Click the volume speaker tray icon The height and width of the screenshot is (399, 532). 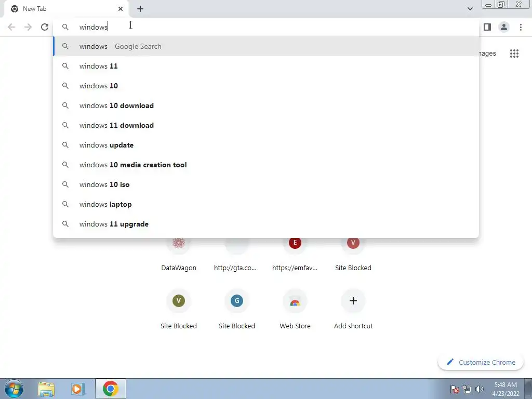[x=480, y=389]
